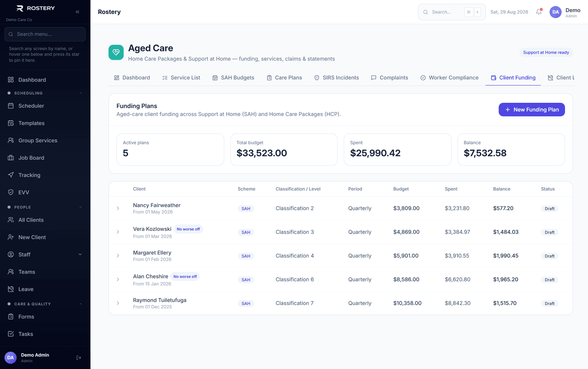
Task: Go to the SIRS Incidents tab
Action: click(337, 78)
